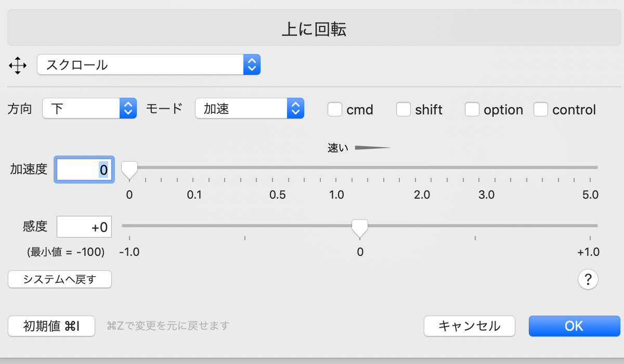The image size is (624, 364).
Task: Reset with the 初期値 button
Action: [51, 326]
